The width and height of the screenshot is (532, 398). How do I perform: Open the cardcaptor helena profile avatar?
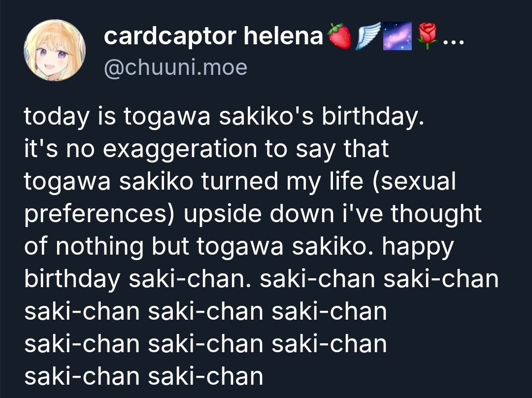pyautogui.click(x=55, y=50)
